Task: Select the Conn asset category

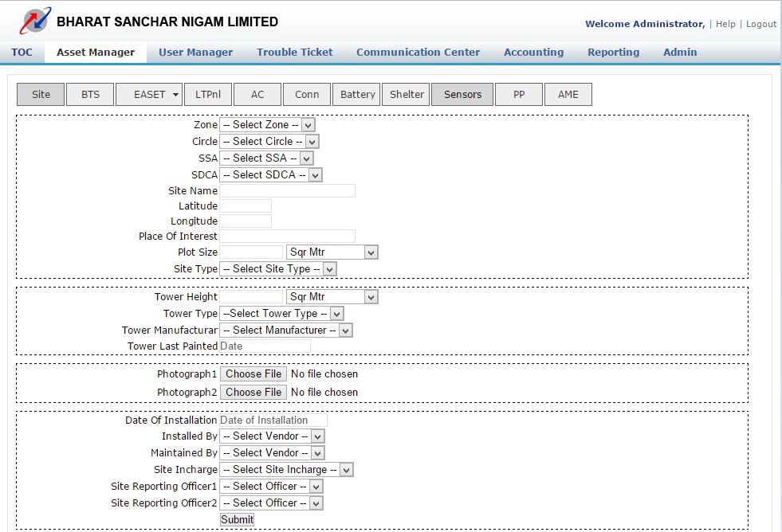Action: tap(306, 94)
